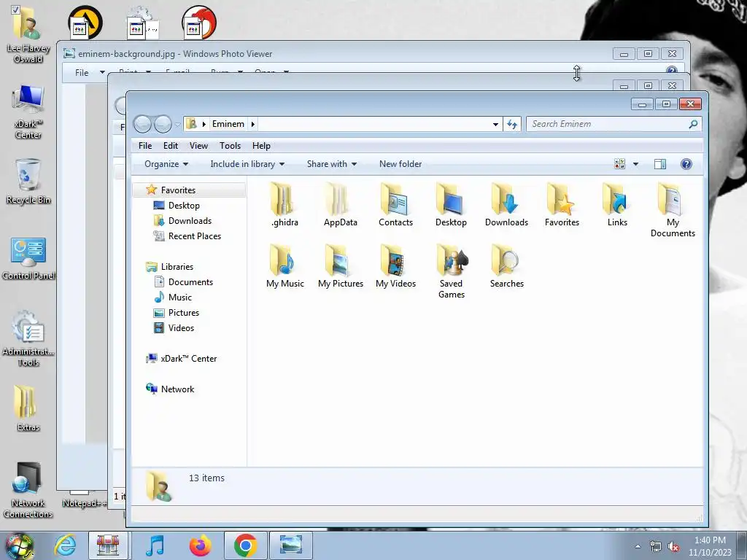This screenshot has height=560, width=747.
Task: Open the views dropdown arrow
Action: 635,164
